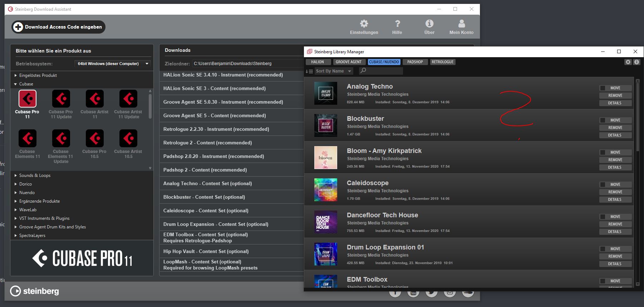The image size is (644, 307).
Task: Click the product list scrollbar in Download Assistant
Action: tap(150, 106)
